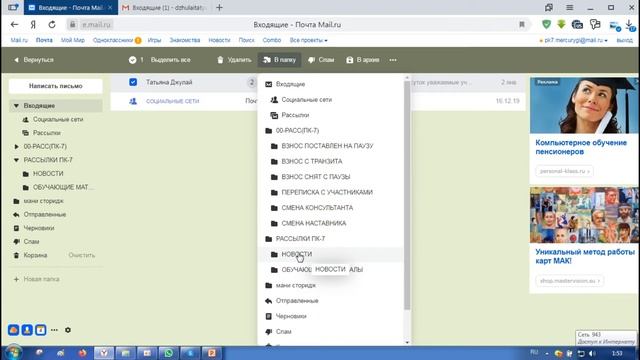The width and height of the screenshot is (640, 360).
Task: Open Корзина trash folder in sidebar
Action: [x=35, y=255]
